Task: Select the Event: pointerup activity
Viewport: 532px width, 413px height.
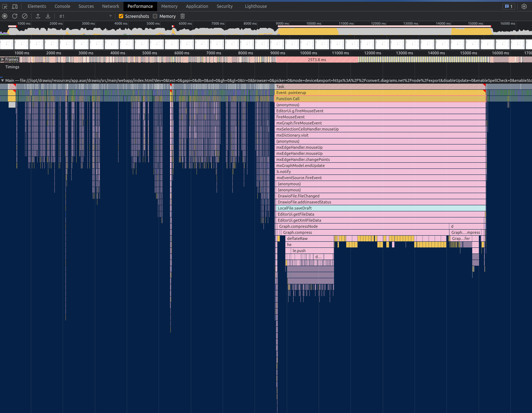Action: (x=358, y=93)
